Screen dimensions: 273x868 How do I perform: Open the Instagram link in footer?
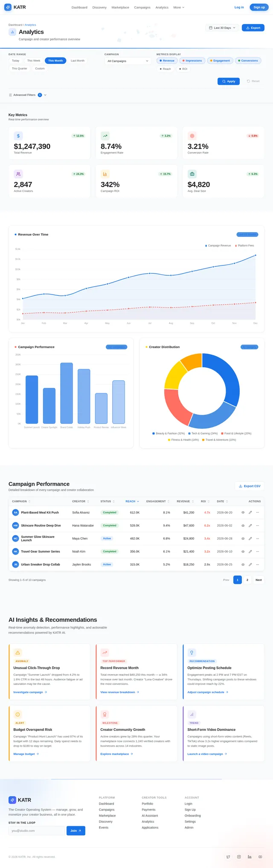239,857
